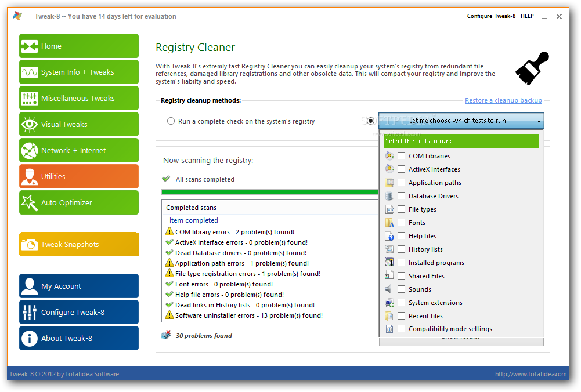Select complete registry check radio button
This screenshot has width=581, height=392.
click(x=171, y=121)
